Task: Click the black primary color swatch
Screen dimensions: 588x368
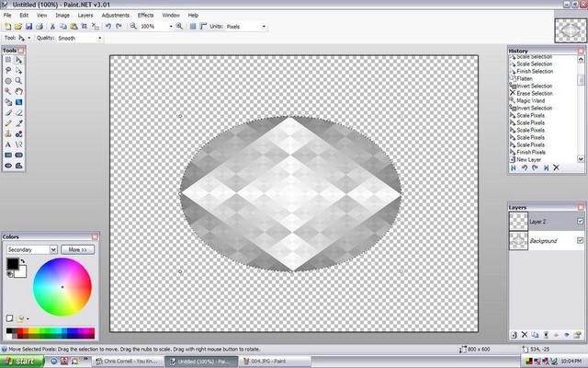Action: click(12, 264)
